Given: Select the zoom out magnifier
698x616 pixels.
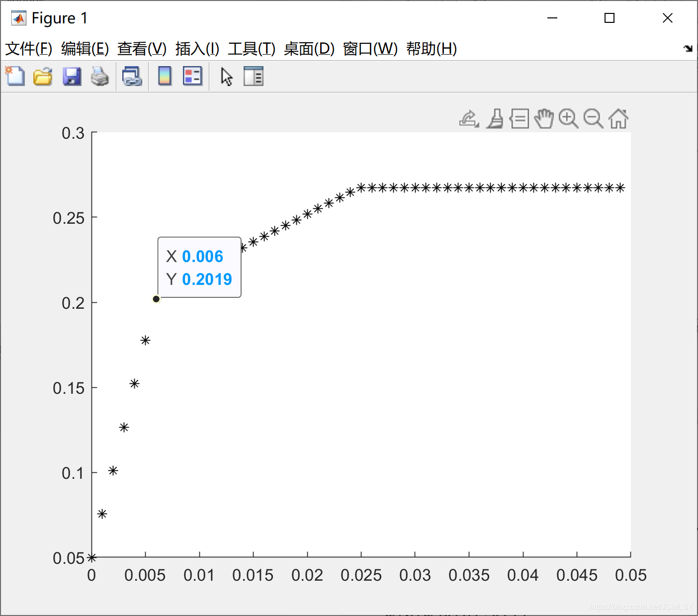Looking at the screenshot, I should (x=593, y=119).
